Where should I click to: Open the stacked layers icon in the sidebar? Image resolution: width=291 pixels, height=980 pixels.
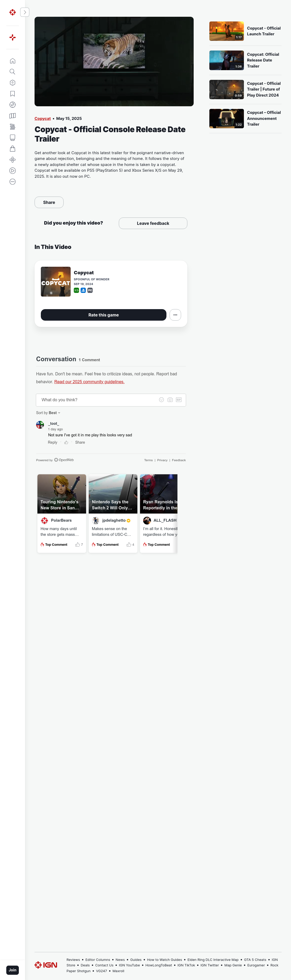(x=13, y=127)
